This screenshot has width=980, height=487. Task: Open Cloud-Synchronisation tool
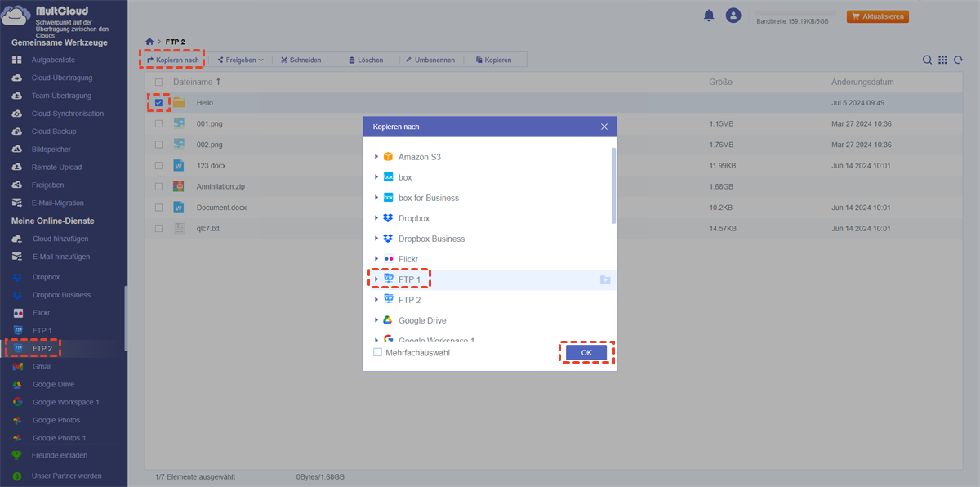[68, 114]
